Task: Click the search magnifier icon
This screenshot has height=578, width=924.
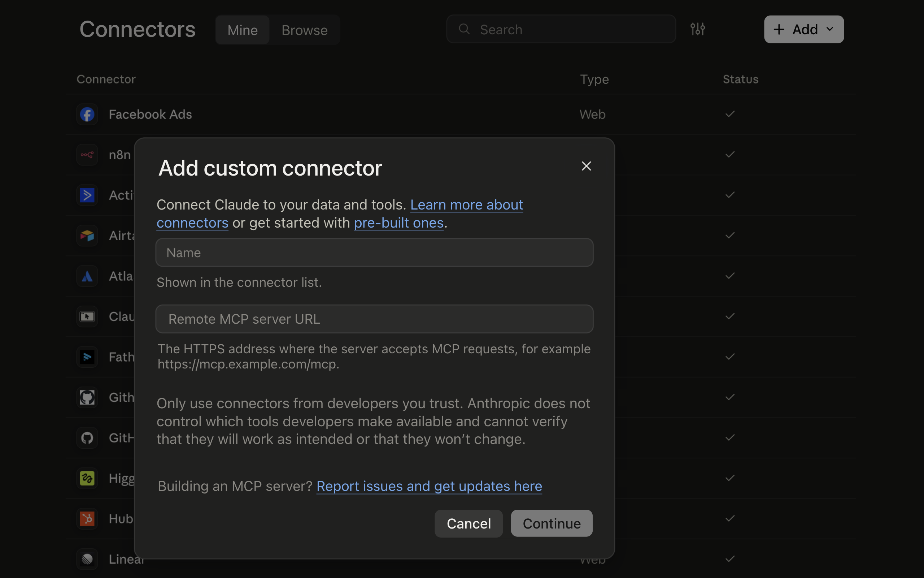Action: point(464,29)
